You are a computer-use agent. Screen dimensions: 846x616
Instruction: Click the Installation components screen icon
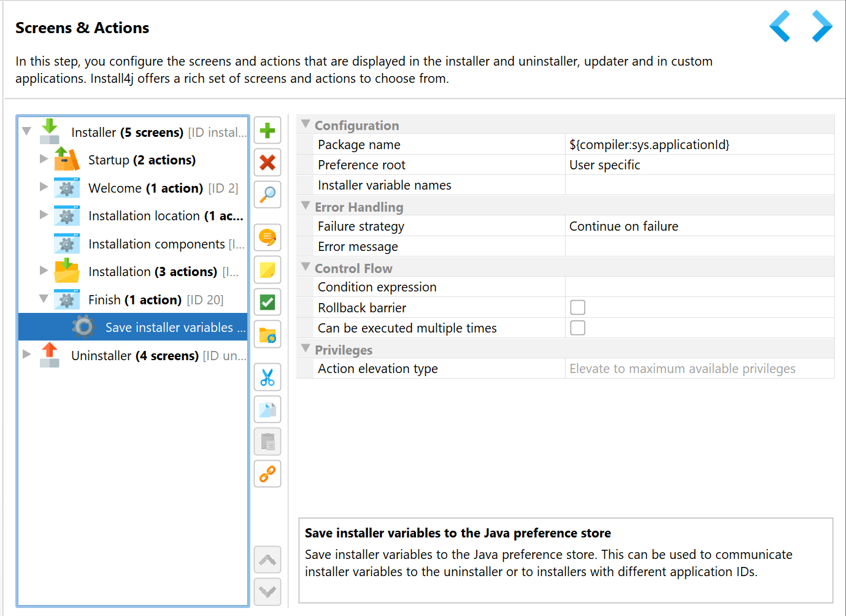point(66,244)
